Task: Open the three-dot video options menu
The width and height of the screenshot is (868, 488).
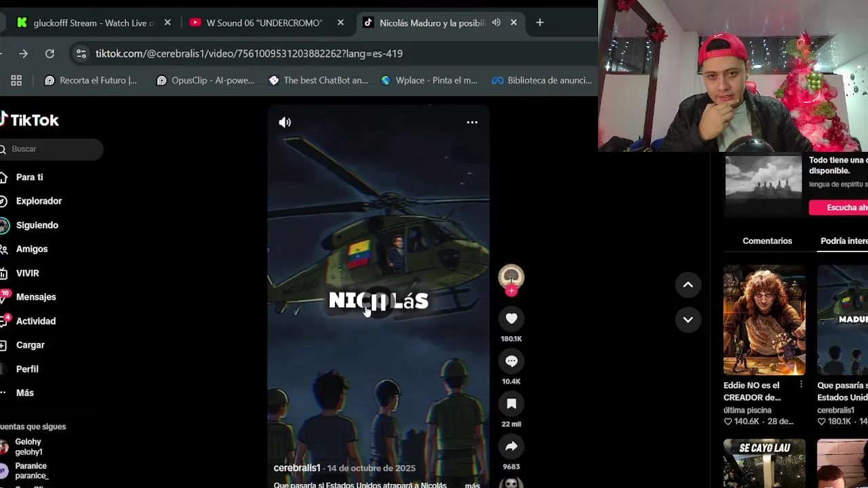Action: [472, 123]
